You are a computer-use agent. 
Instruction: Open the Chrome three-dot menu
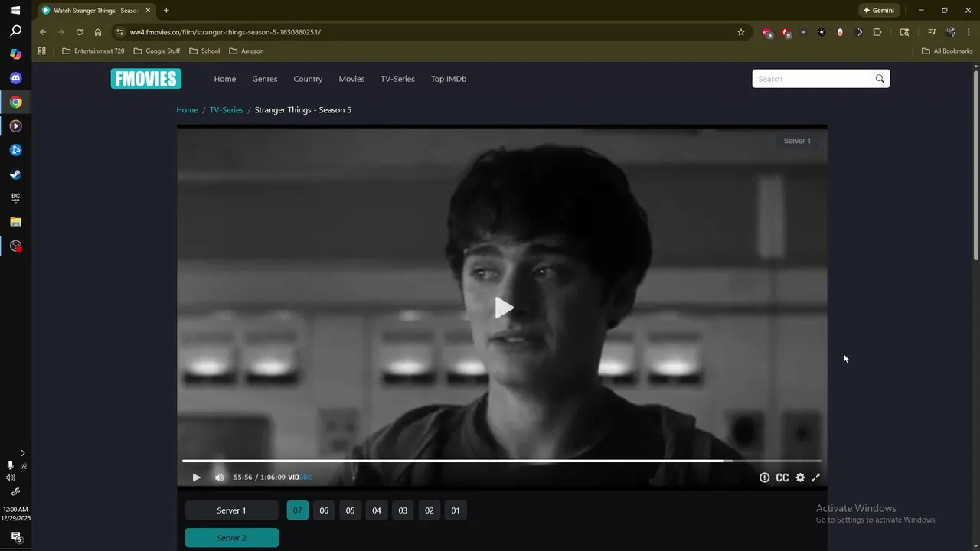coord(969,32)
